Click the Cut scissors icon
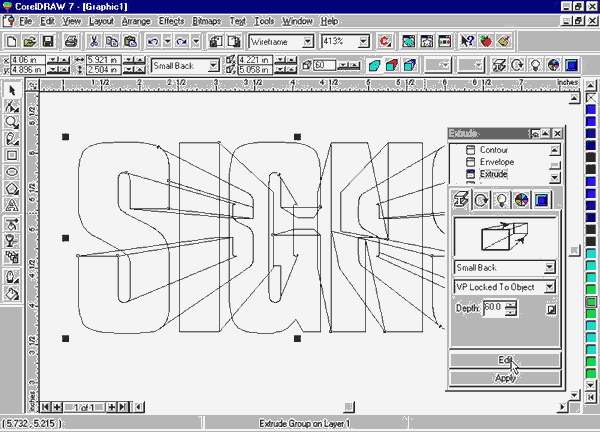Image resolution: width=600 pixels, height=432 pixels. [x=94, y=41]
